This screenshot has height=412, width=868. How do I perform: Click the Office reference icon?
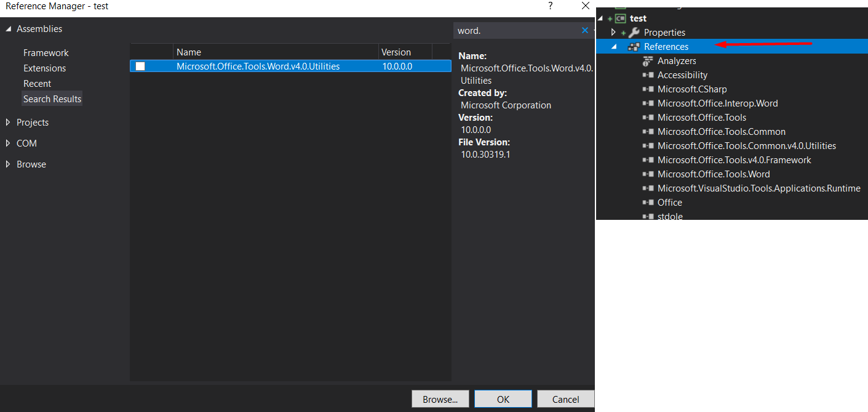[x=648, y=203]
